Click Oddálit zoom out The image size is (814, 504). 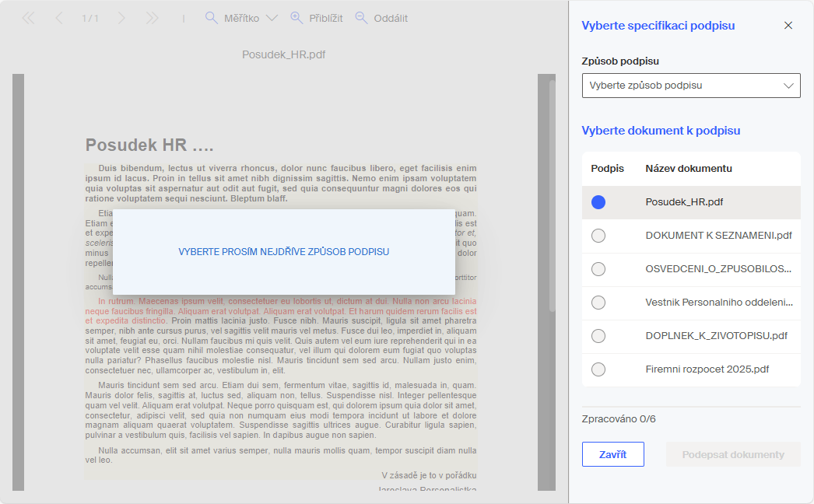381,18
